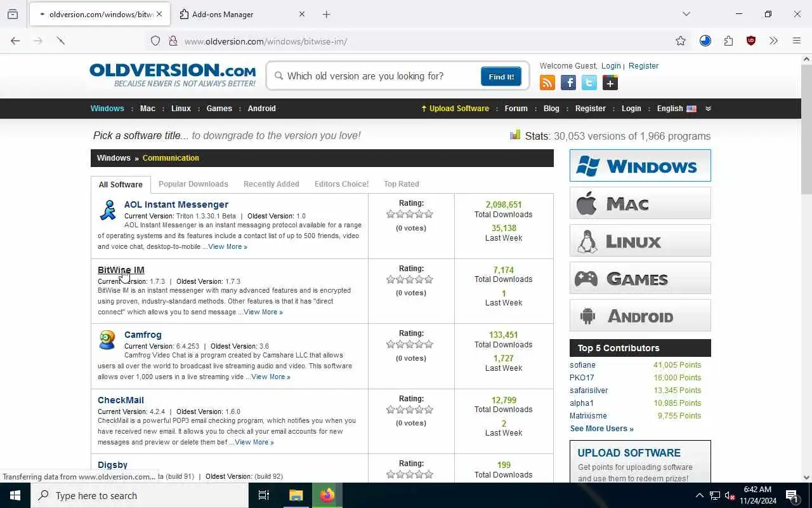Expand View More for Camfrog
This screenshot has height=508, width=812.
click(x=271, y=377)
